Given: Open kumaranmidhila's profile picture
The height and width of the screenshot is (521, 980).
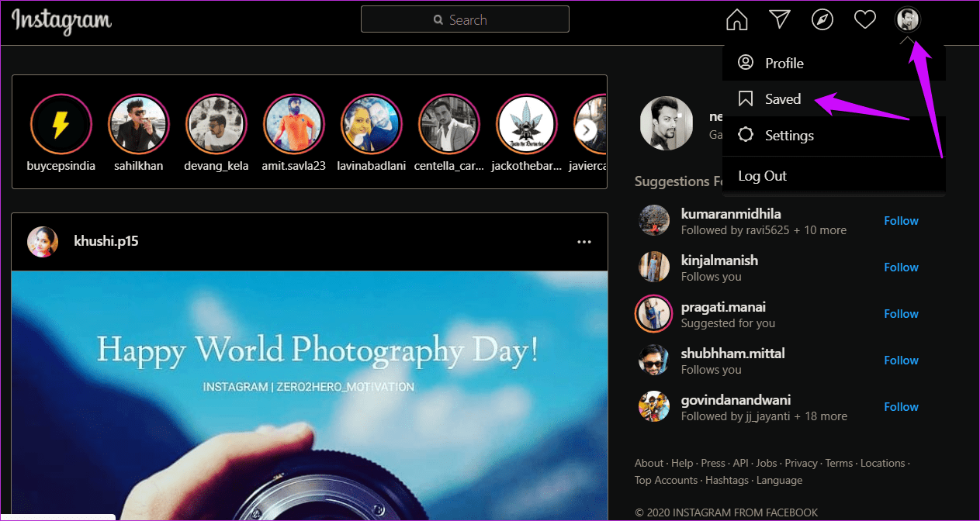Looking at the screenshot, I should (x=654, y=220).
